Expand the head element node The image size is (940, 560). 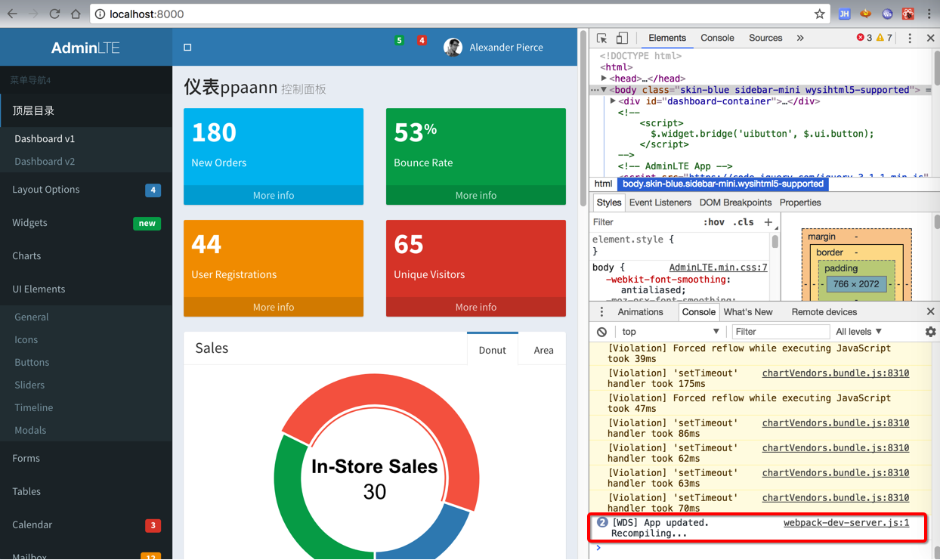[604, 78]
